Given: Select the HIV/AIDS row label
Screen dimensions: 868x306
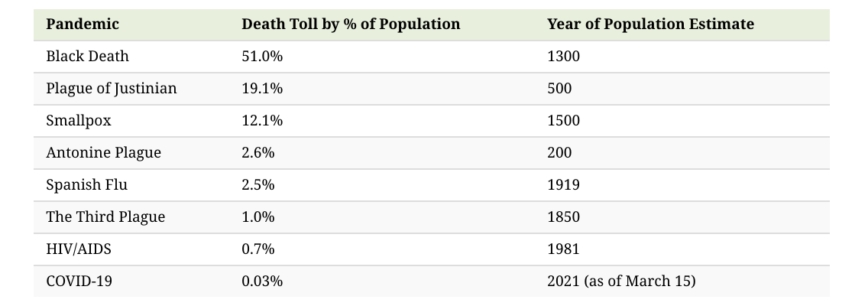Looking at the screenshot, I should (78, 249).
